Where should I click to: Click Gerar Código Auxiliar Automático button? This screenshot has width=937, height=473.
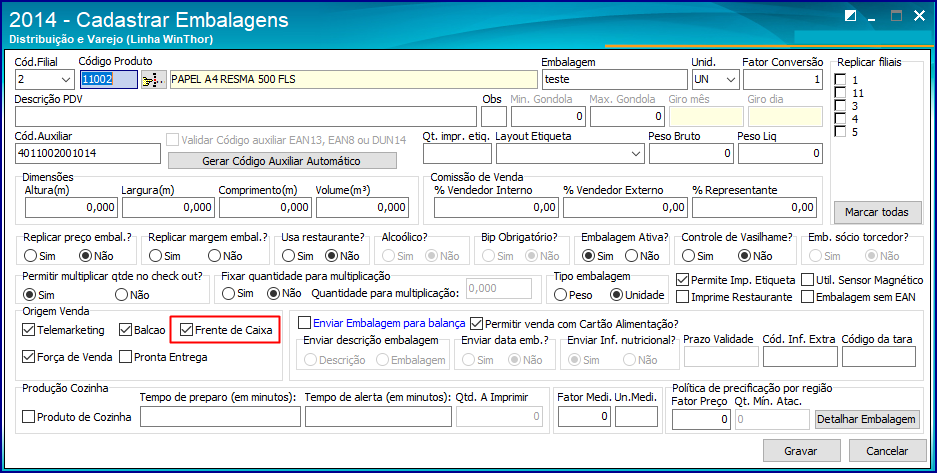281,161
